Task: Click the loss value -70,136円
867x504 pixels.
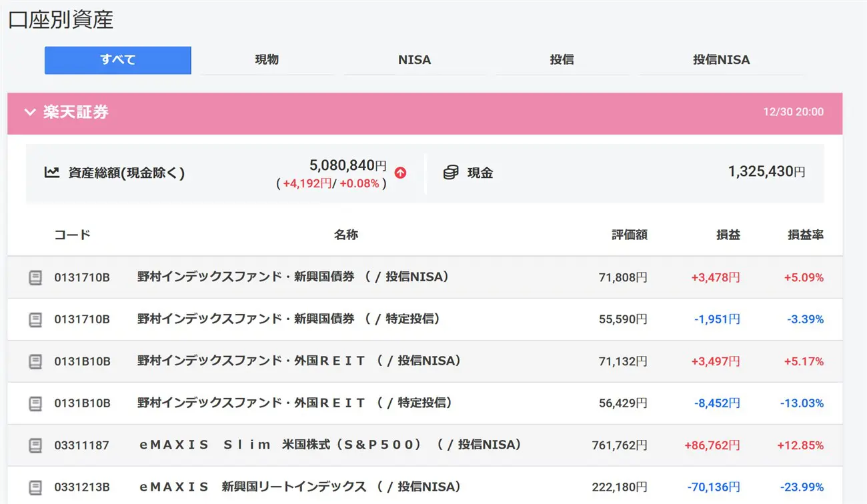Action: coord(714,487)
